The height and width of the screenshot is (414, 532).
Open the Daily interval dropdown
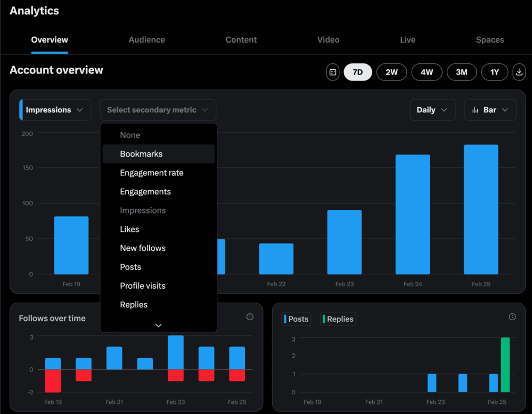coord(432,110)
